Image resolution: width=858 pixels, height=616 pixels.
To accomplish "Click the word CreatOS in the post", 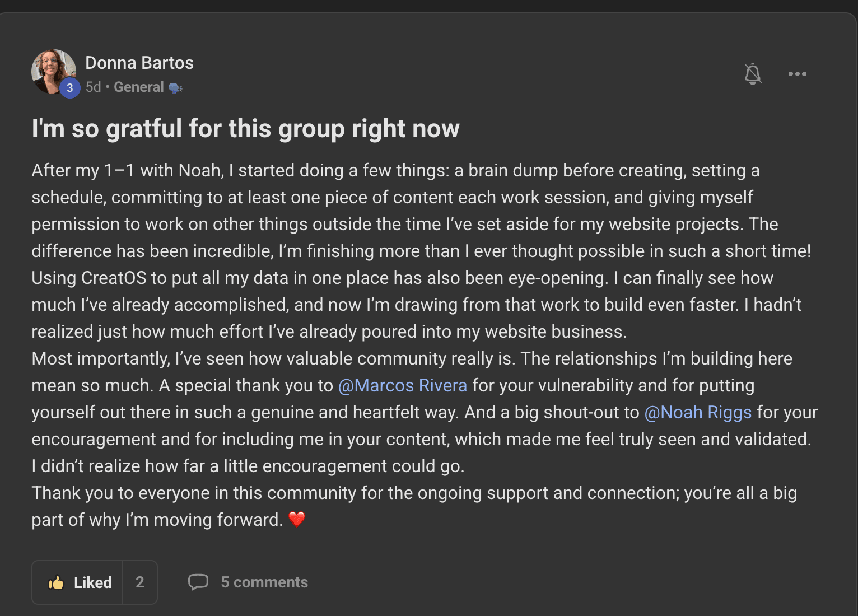I will [x=114, y=278].
